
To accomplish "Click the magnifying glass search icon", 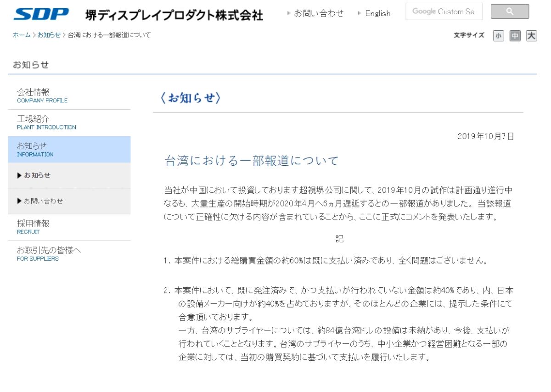I will tap(510, 11).
